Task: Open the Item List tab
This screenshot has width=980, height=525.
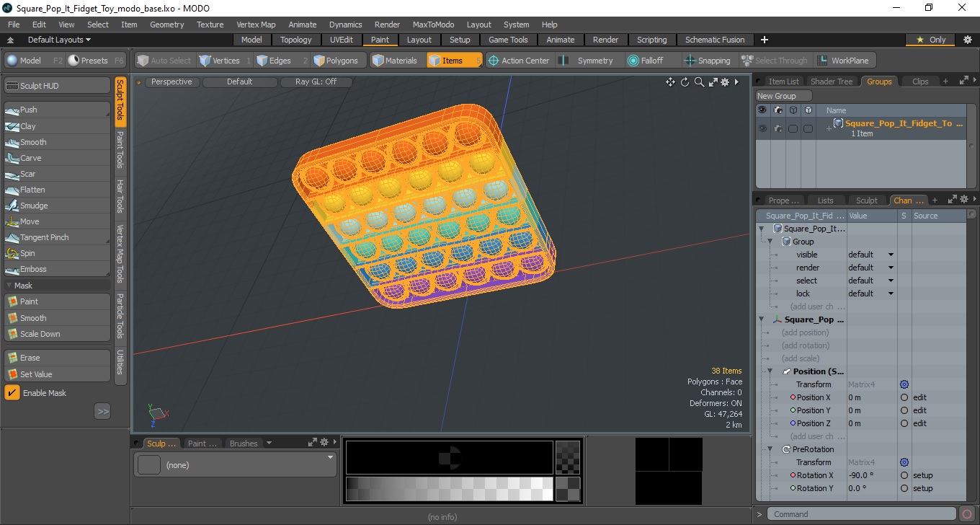Action: pyautogui.click(x=783, y=81)
